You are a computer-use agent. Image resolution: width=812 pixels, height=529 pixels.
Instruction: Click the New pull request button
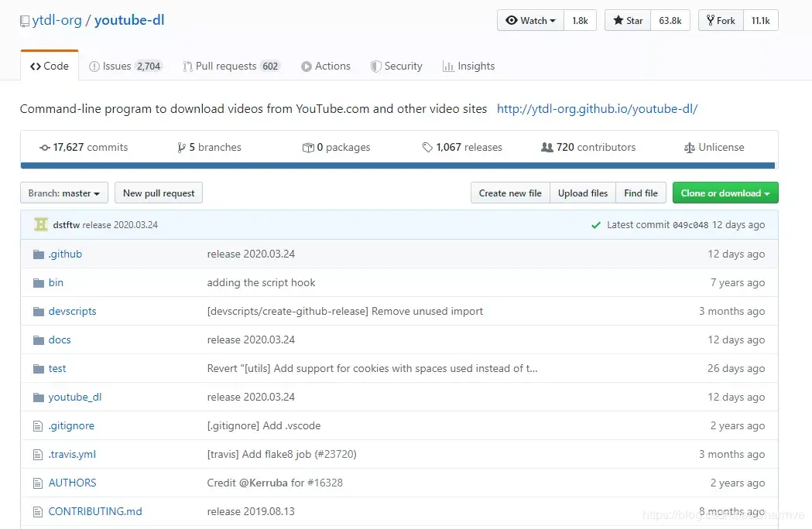tap(159, 193)
